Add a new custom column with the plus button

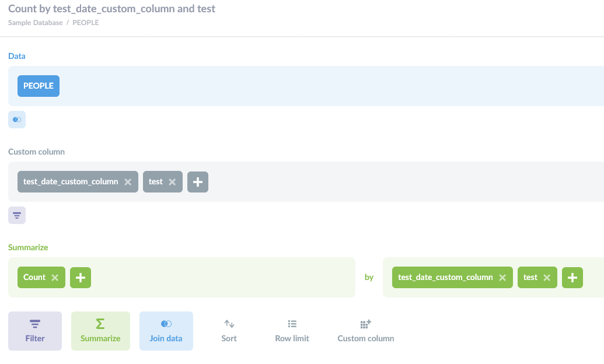[197, 181]
